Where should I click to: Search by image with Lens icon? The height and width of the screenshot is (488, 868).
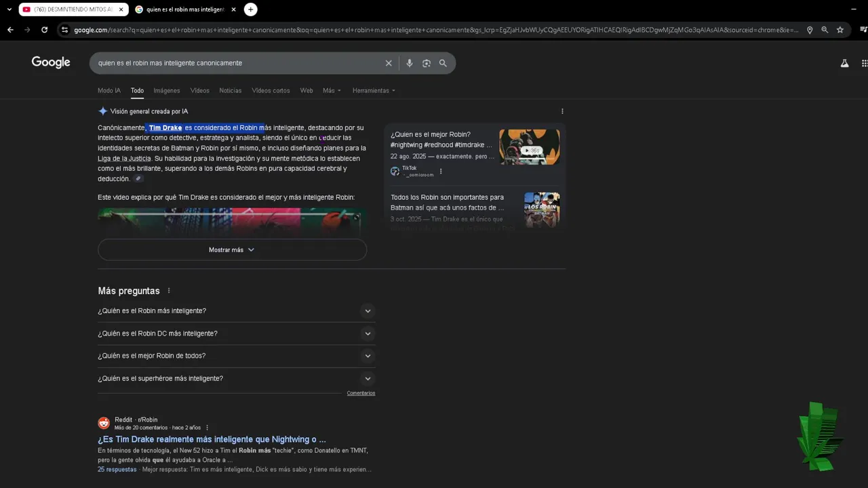point(427,63)
